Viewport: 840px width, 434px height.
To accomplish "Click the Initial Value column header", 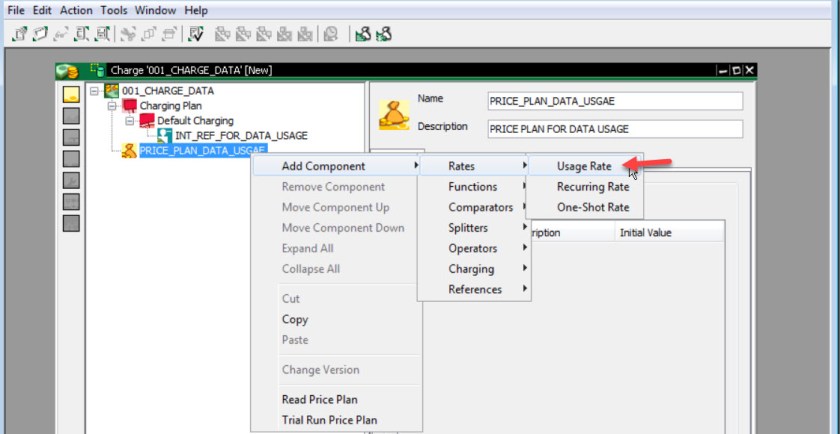I will (x=669, y=233).
